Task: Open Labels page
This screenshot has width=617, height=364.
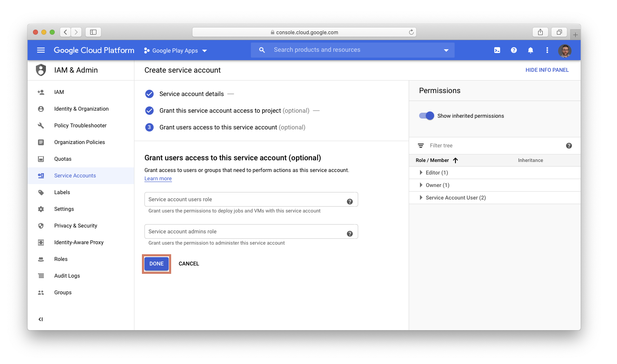Action: pos(62,192)
